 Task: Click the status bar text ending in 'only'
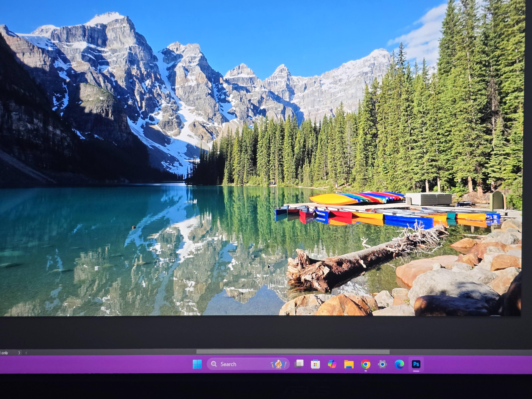click(x=4, y=353)
